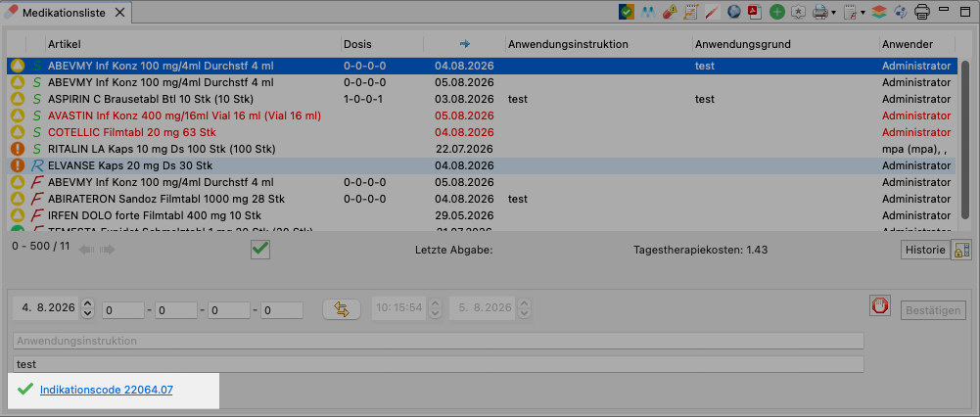Select the ELVANSE Kaps 20 mg row
This screenshot has width=980, height=417.
point(482,165)
